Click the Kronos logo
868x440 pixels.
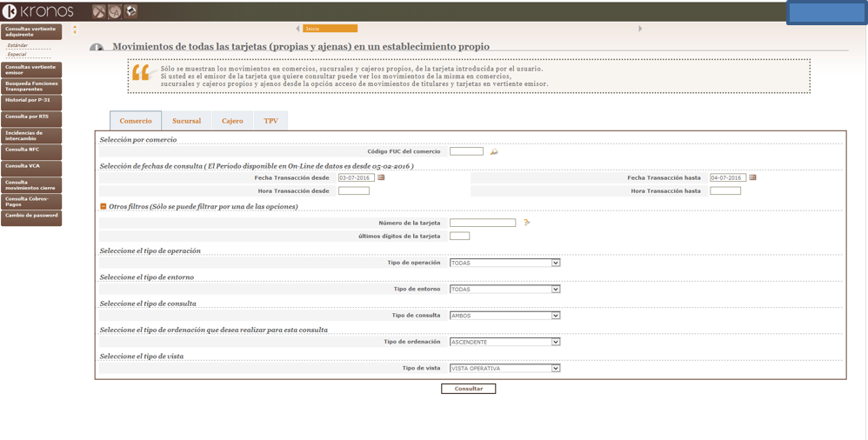[37, 11]
